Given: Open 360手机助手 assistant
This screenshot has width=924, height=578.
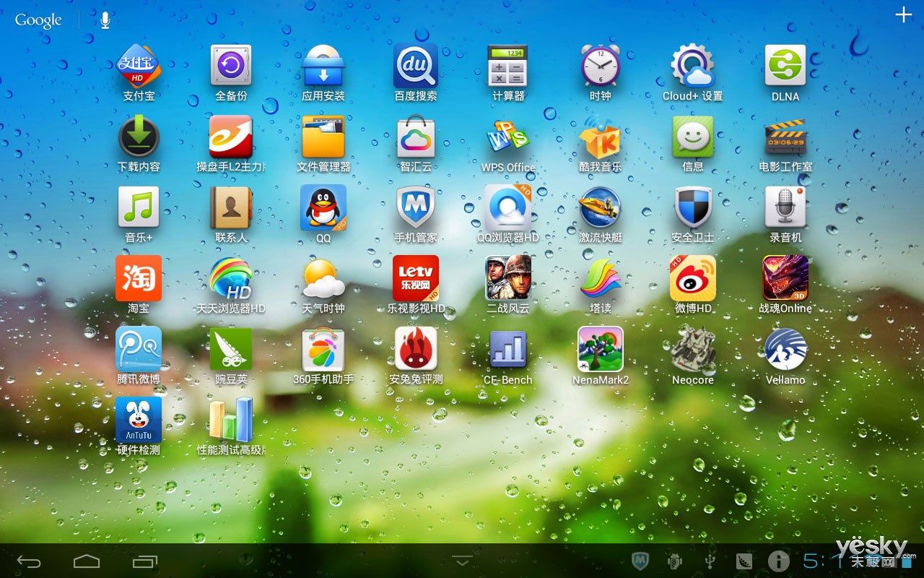Looking at the screenshot, I should tap(323, 349).
